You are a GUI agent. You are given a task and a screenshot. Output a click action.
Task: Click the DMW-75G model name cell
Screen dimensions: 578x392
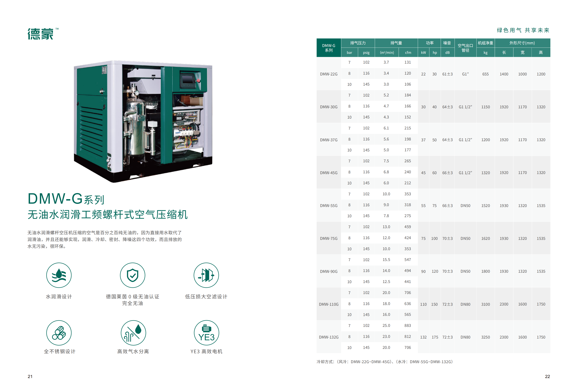(x=329, y=238)
